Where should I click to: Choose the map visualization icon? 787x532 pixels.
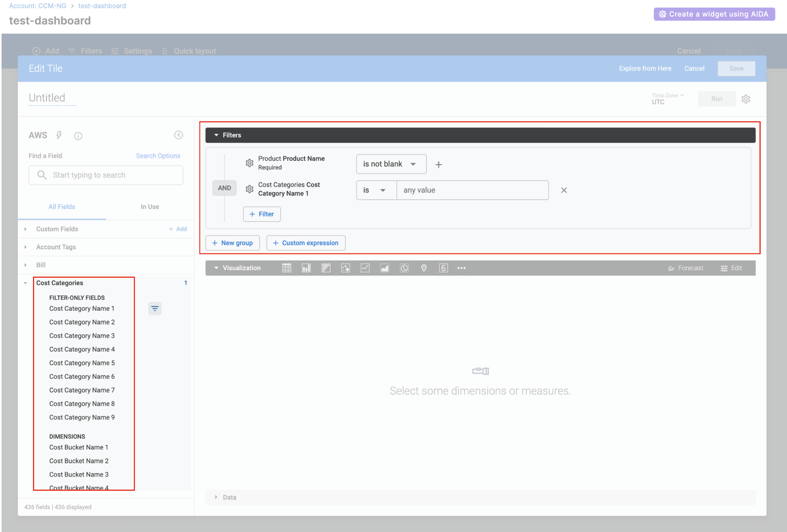[424, 268]
